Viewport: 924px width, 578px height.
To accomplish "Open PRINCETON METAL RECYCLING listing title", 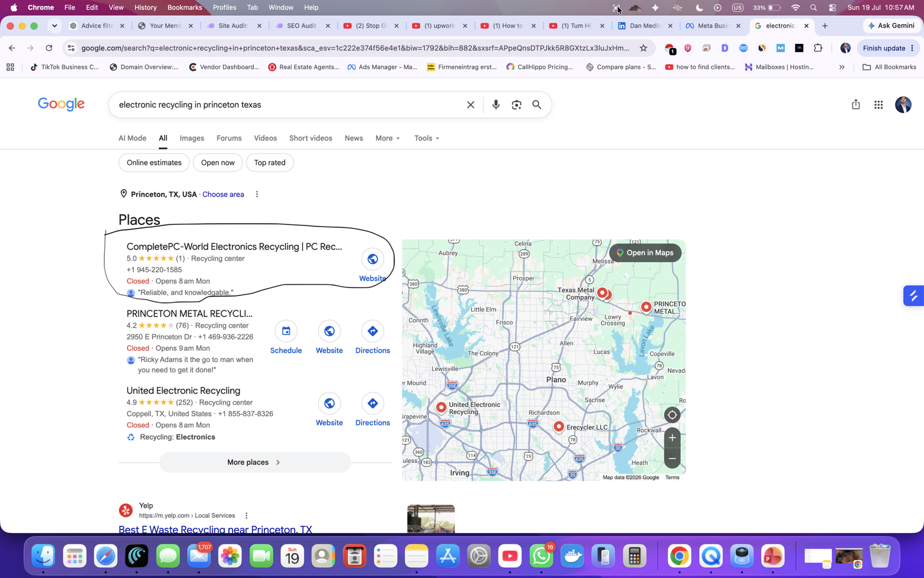I will (x=189, y=313).
